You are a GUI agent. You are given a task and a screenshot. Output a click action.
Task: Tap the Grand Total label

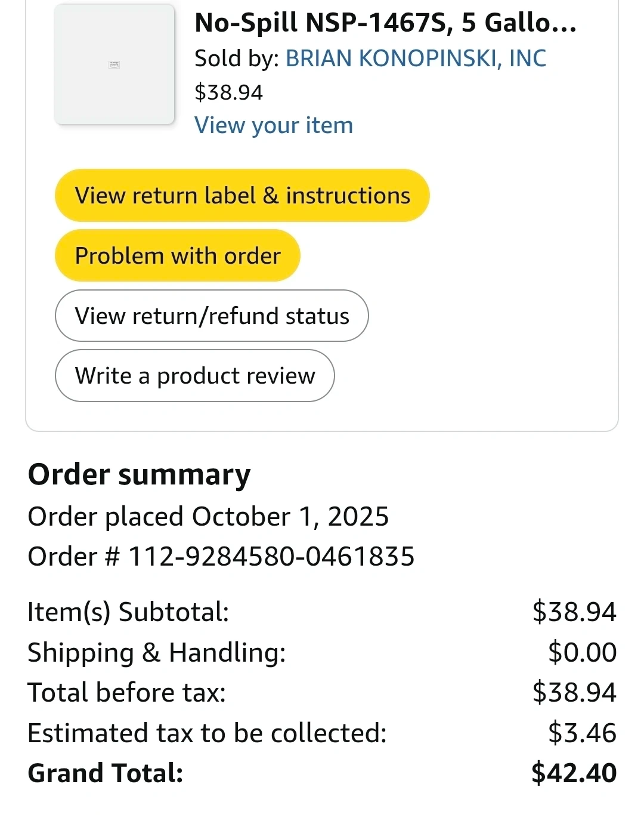pos(106,773)
